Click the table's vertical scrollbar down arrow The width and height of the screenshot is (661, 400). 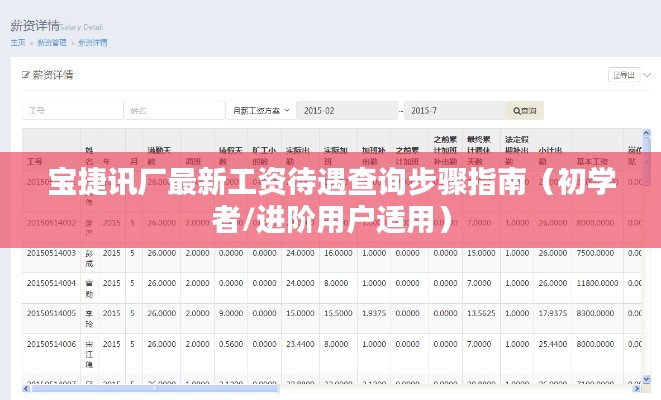tap(646, 380)
